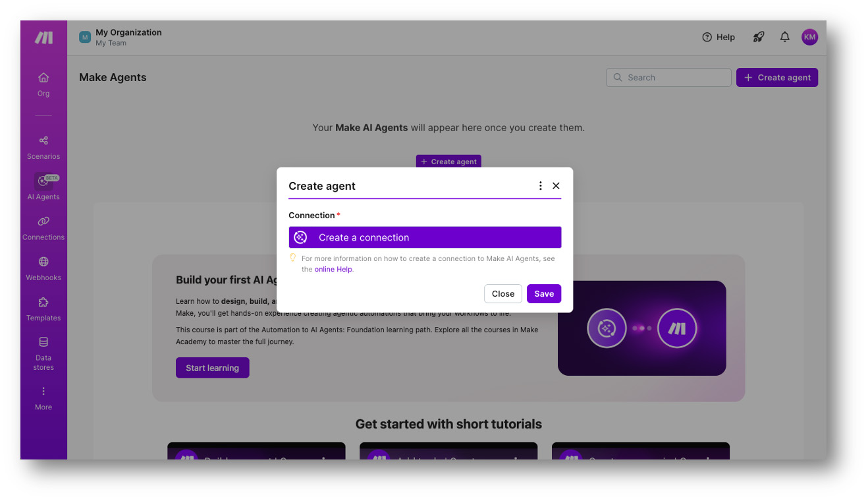Open Data stores in sidebar
868x501 pixels.
[x=43, y=353]
